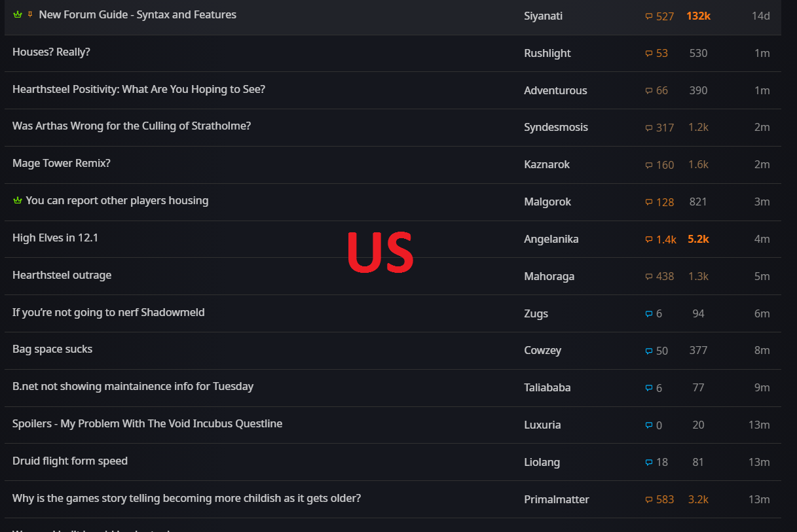Click the reply bubble icon for Mage Tower Remix
Screen dimensions: 797x532
[649, 165]
